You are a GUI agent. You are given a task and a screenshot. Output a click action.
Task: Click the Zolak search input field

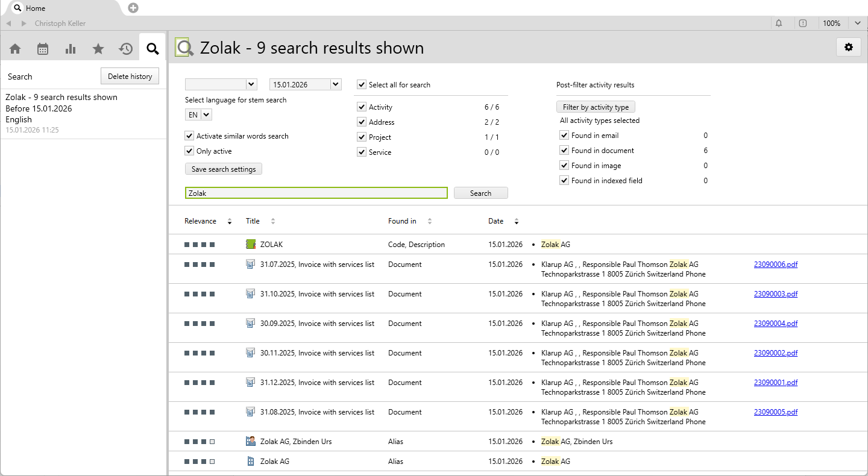[x=316, y=193]
